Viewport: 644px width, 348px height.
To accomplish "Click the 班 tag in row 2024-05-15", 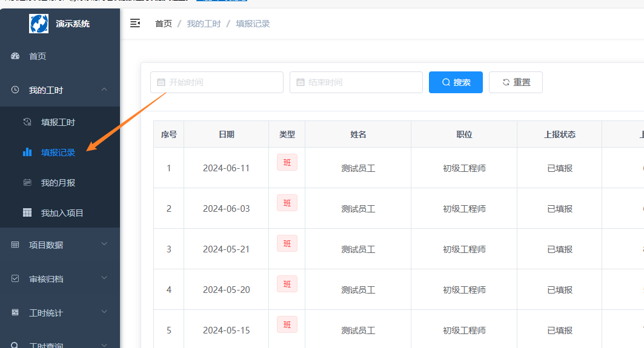I will coord(287,324).
